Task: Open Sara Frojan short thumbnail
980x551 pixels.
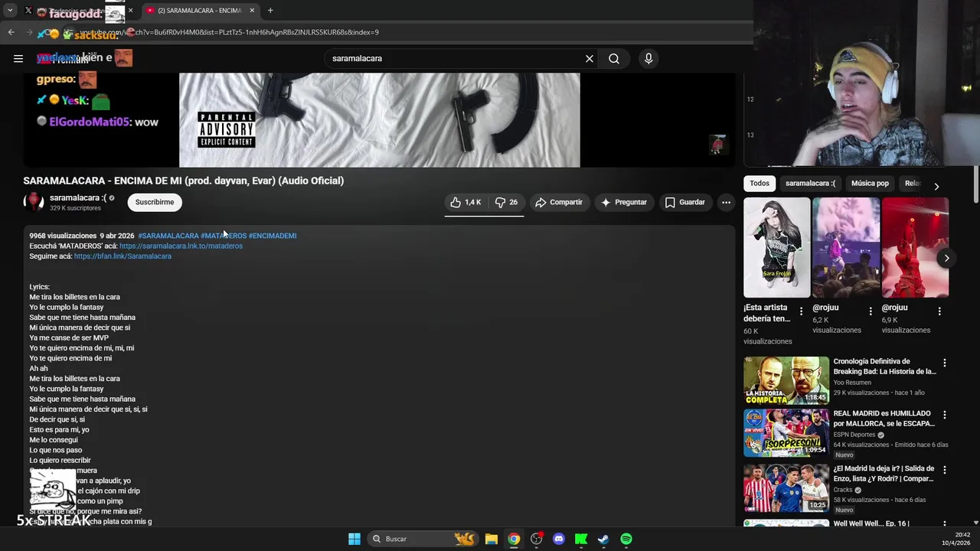Action: click(776, 247)
